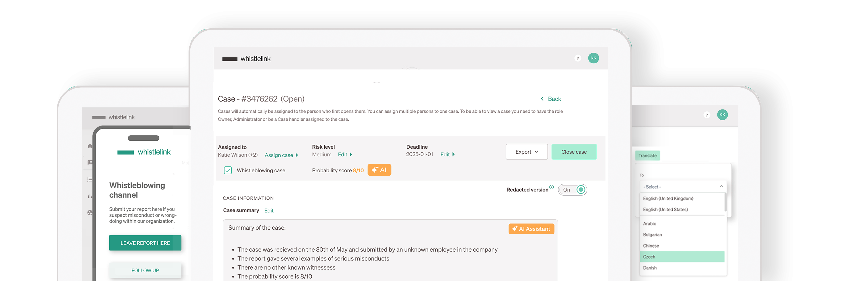Open the KK user avatar in center tablet header
This screenshot has height=281, width=868.
coord(593,58)
